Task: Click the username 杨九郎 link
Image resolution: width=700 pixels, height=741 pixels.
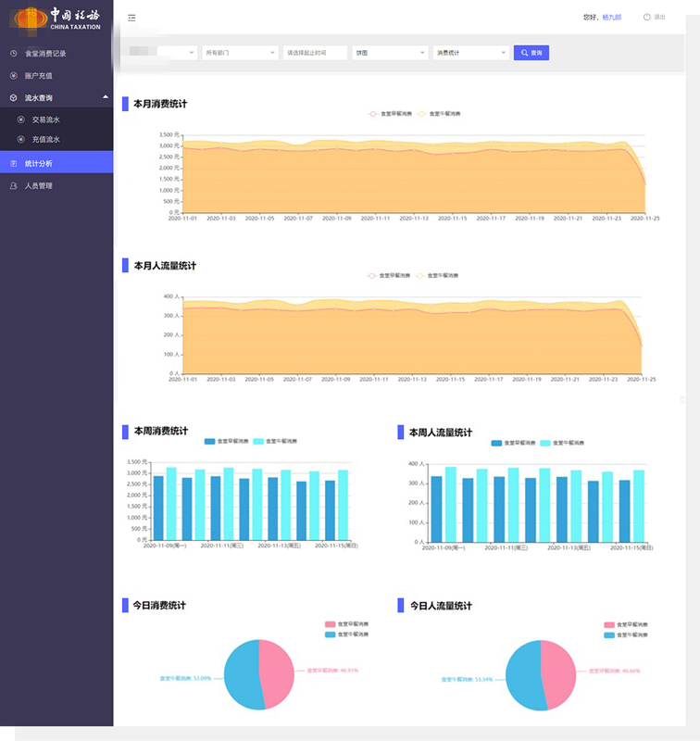Action: (x=612, y=18)
